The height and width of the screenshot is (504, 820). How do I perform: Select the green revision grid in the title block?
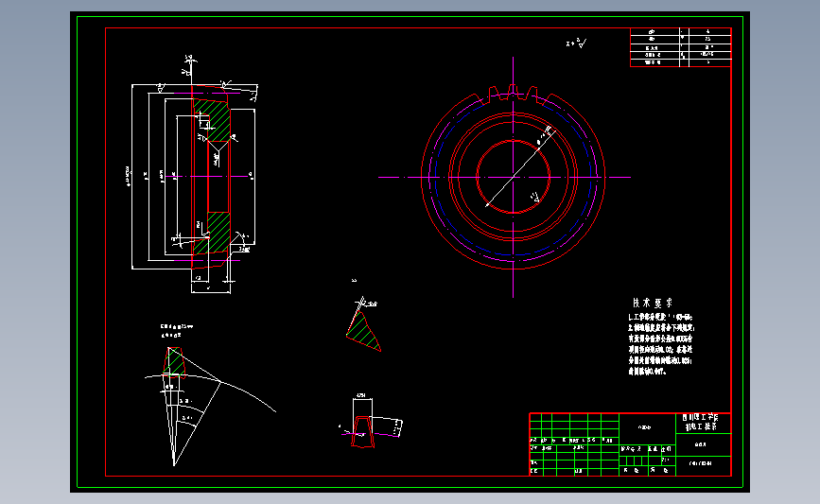pos(574,444)
